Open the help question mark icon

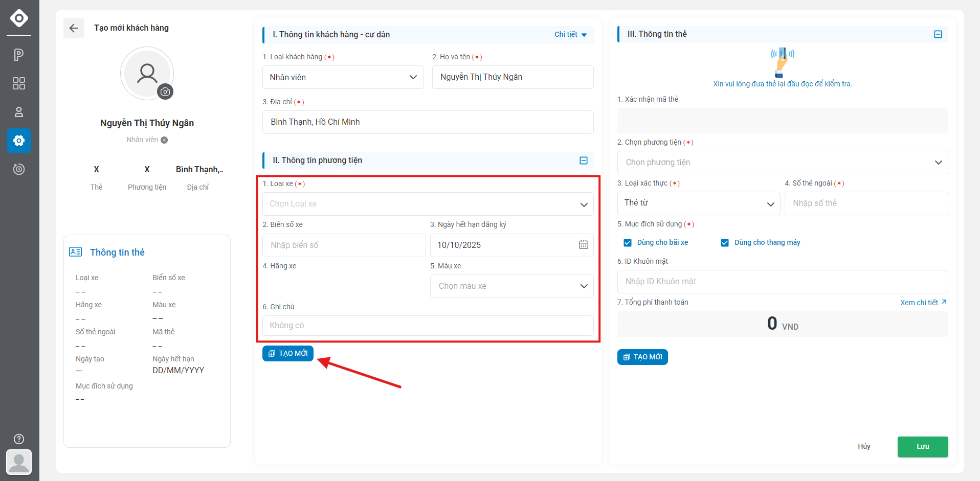tap(19, 439)
